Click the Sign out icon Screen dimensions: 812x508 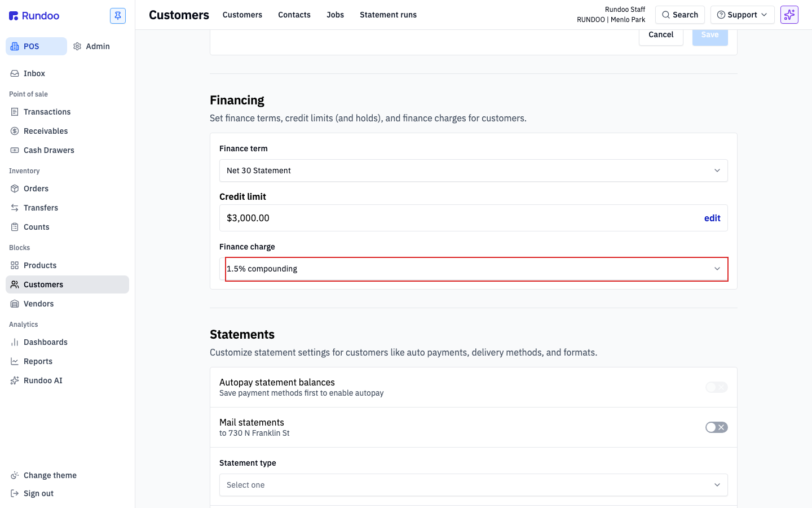15,493
